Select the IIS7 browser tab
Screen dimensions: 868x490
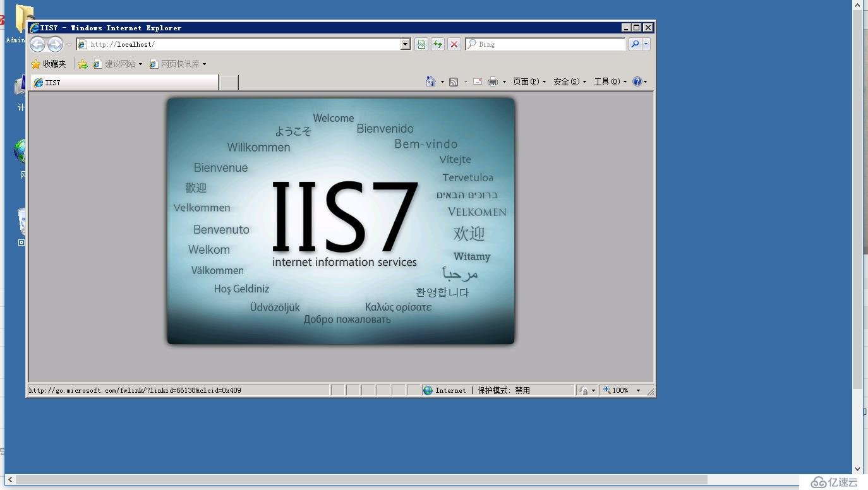point(124,83)
